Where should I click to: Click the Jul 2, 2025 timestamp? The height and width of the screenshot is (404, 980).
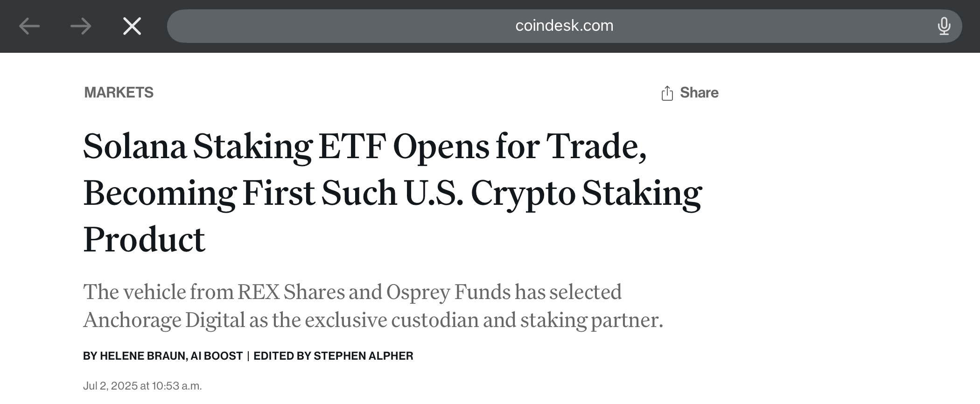coord(142,386)
